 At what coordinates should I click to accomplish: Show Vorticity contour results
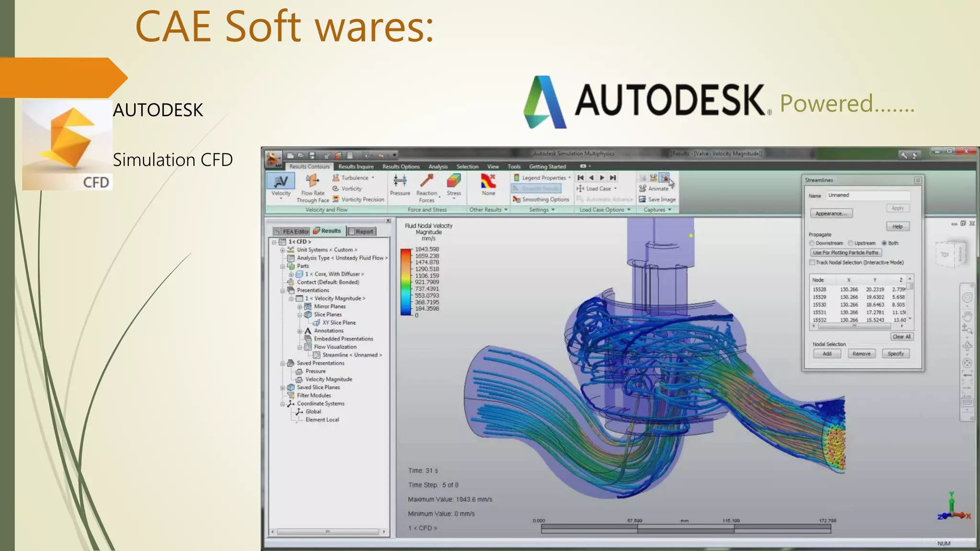pyautogui.click(x=347, y=188)
